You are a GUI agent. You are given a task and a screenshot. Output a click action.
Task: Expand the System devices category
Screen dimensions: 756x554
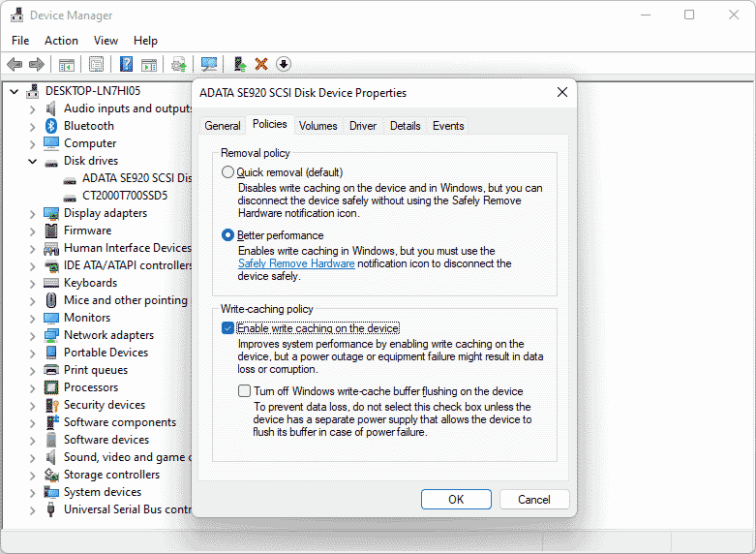[x=32, y=493]
